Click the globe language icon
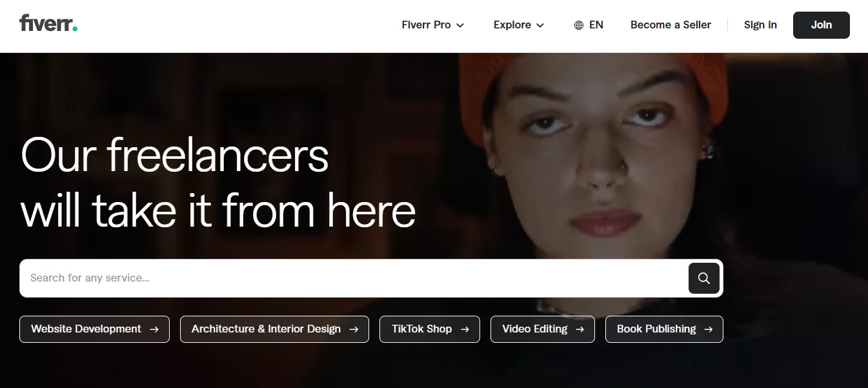868x388 pixels. point(579,25)
